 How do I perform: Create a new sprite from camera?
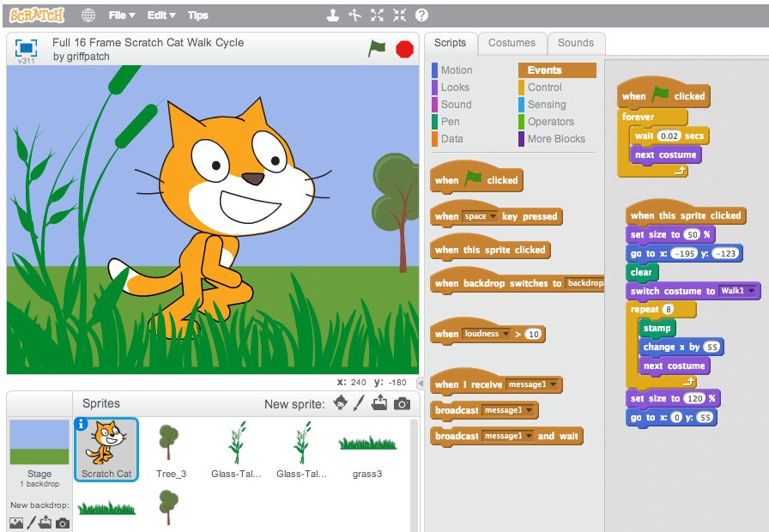tap(403, 403)
